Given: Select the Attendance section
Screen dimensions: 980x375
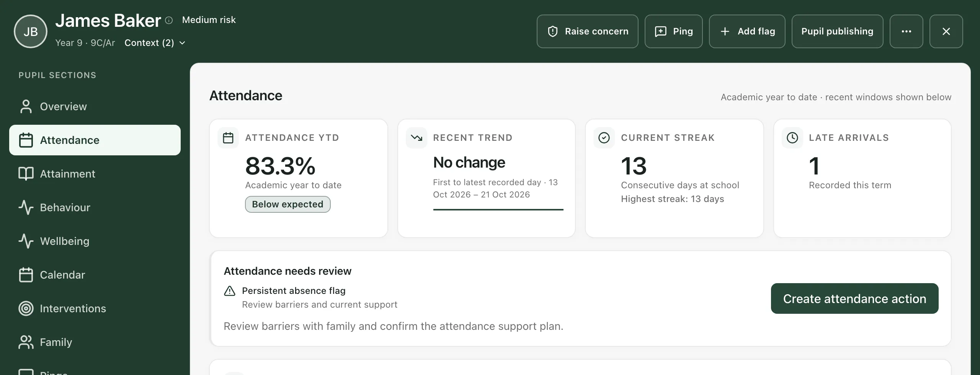Looking at the screenshot, I should coord(95,140).
